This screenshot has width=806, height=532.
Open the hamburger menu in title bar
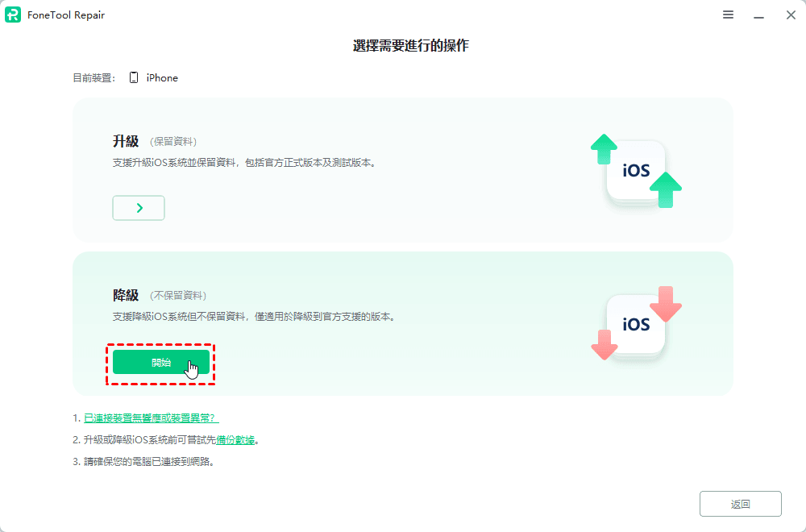pos(728,15)
